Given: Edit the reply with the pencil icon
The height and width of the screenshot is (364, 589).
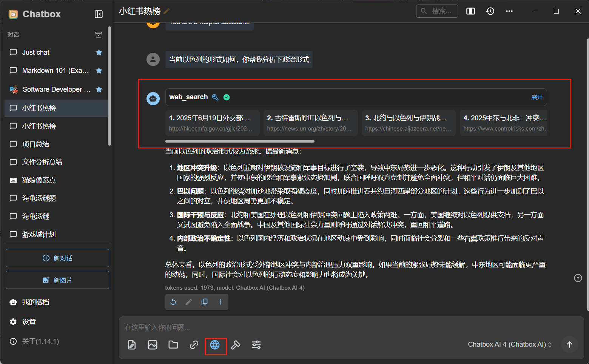Looking at the screenshot, I should tap(189, 302).
